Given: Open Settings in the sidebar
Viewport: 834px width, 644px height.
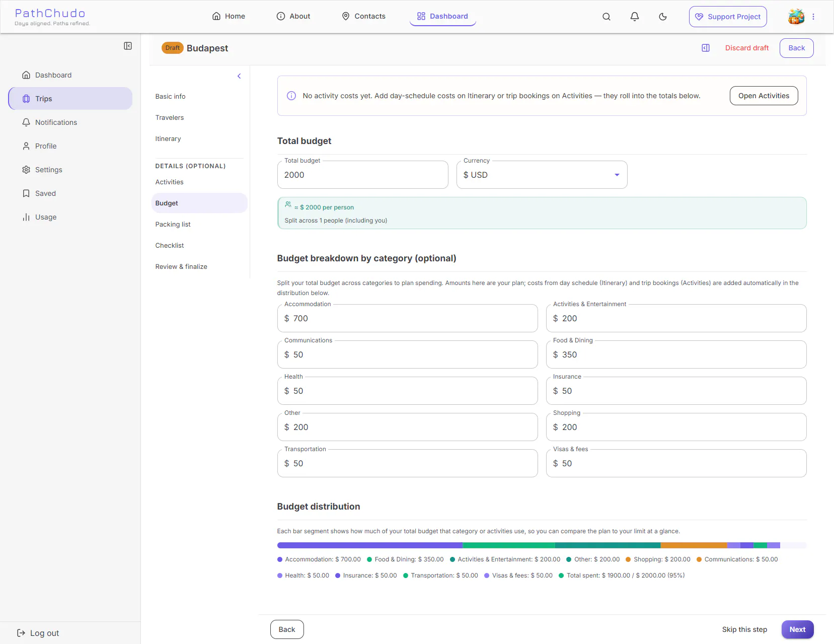Looking at the screenshot, I should pyautogui.click(x=70, y=170).
